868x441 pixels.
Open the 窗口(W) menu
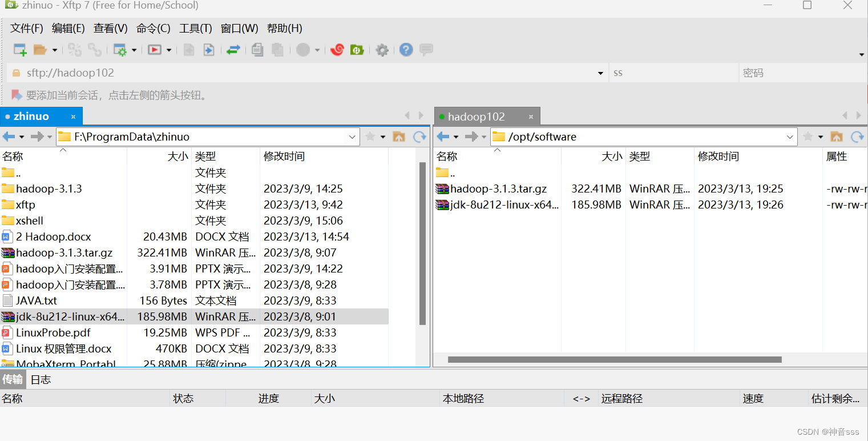(x=240, y=28)
